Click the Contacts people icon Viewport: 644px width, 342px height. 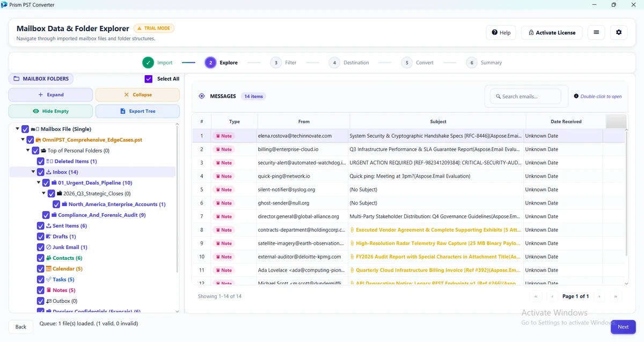(49, 258)
